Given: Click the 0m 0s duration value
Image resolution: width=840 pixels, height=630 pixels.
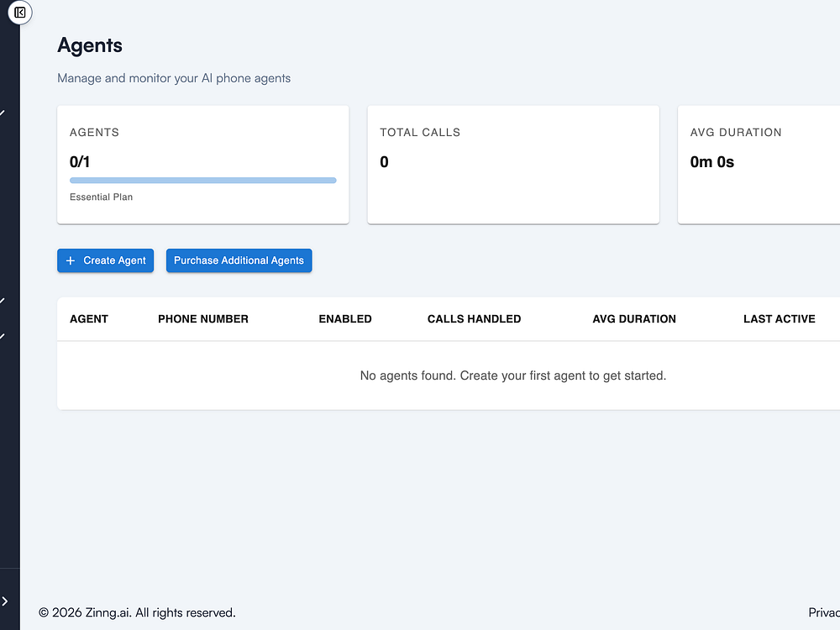Looking at the screenshot, I should click(x=712, y=162).
